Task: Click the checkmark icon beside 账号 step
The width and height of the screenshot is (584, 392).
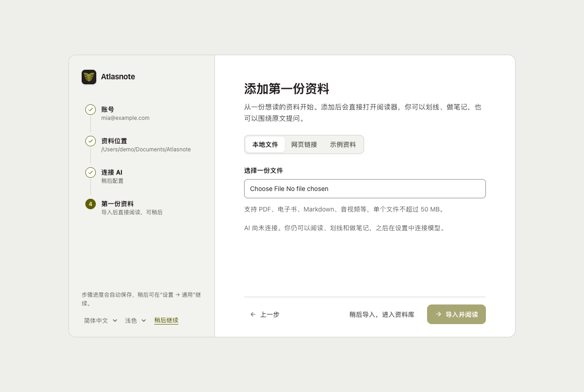Action: [90, 109]
